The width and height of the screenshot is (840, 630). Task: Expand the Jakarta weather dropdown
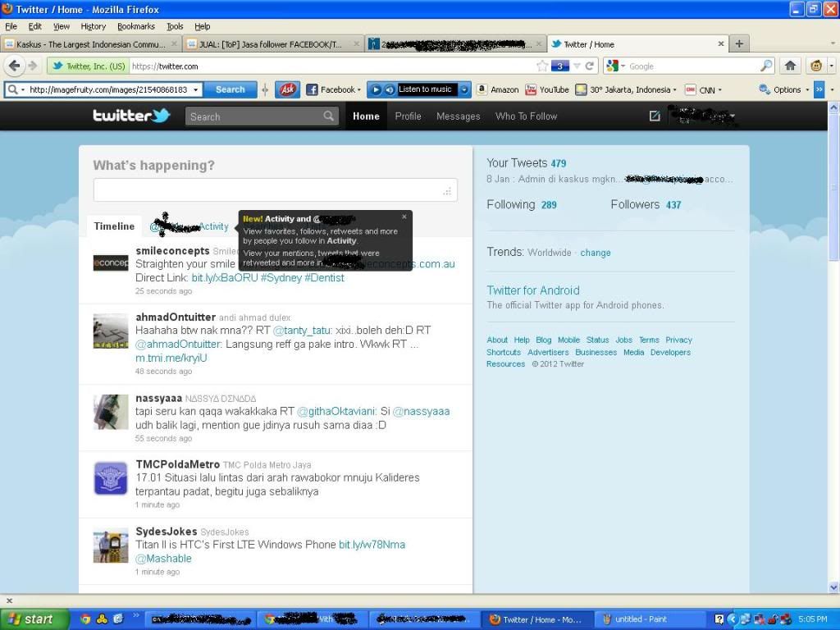[x=674, y=90]
